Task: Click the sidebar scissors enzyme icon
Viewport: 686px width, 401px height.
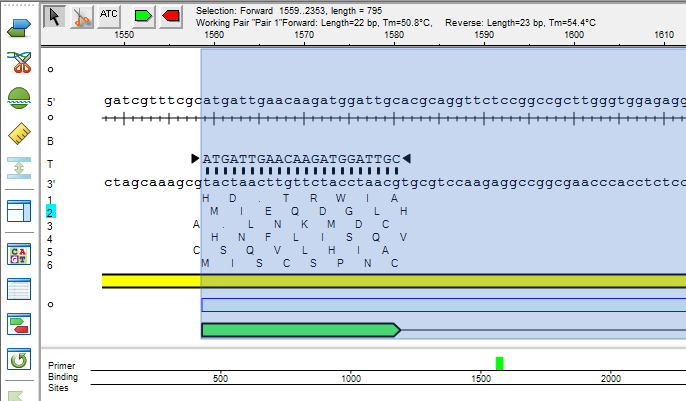Action: coord(19,62)
